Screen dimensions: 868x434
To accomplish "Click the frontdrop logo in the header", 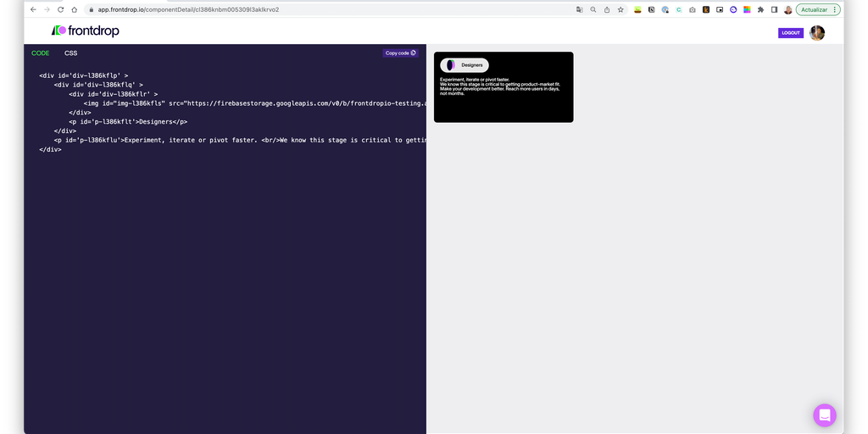I will tap(86, 31).
